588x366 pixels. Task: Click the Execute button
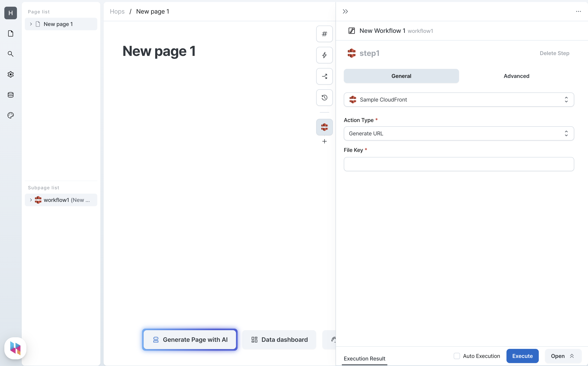522,356
